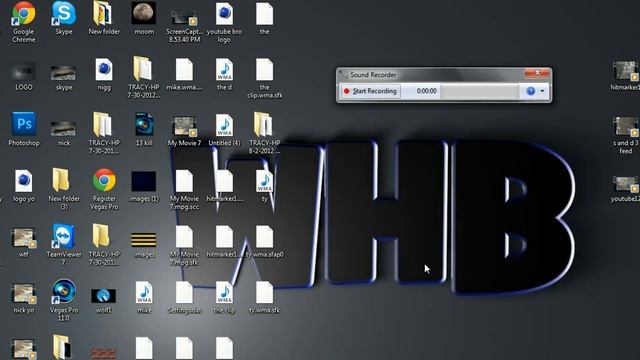This screenshot has height=360, width=640.
Task: Select the settingsdat file icon
Action: pos(184,292)
